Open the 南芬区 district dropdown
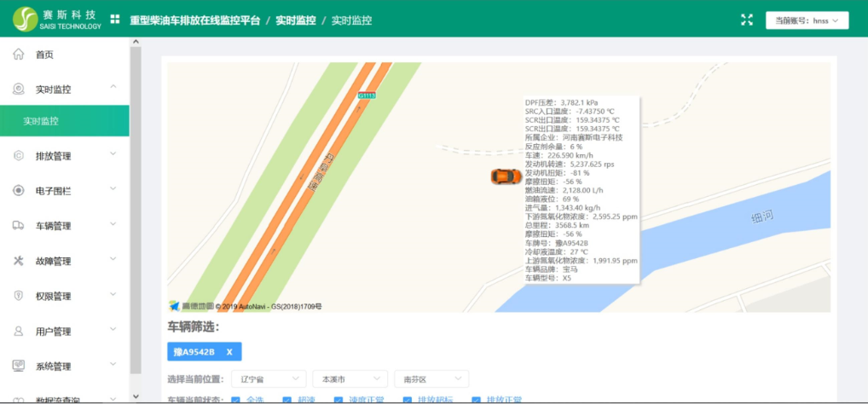This screenshot has width=868, height=404. pos(431,378)
